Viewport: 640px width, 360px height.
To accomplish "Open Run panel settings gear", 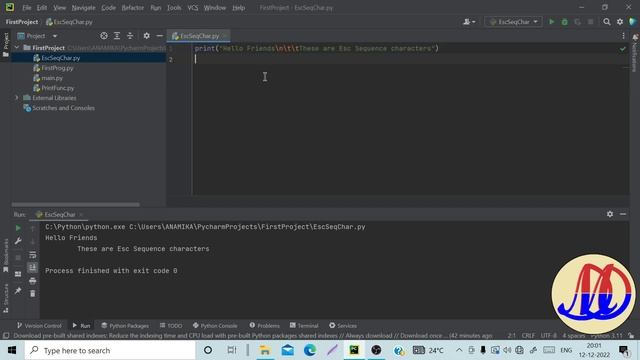I will [609, 214].
